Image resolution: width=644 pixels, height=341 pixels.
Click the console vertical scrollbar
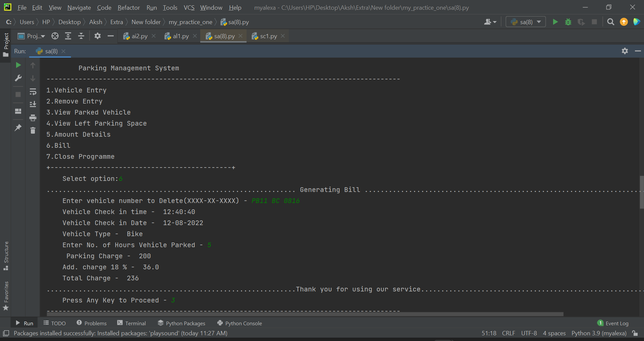click(642, 192)
